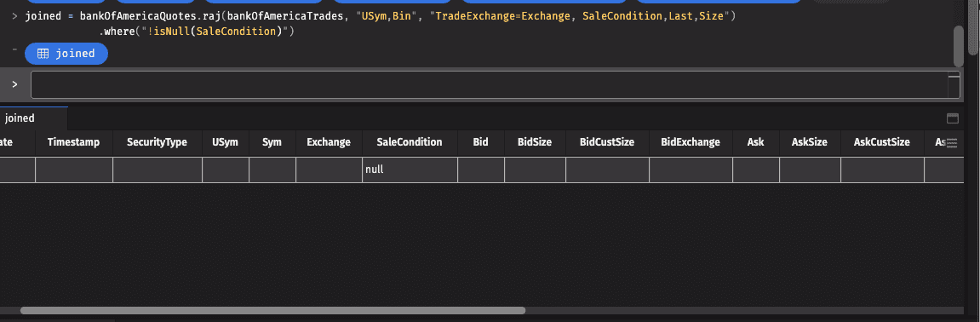Viewport: 980px width, 322px height.
Task: Click the Ask column header
Action: coord(755,142)
